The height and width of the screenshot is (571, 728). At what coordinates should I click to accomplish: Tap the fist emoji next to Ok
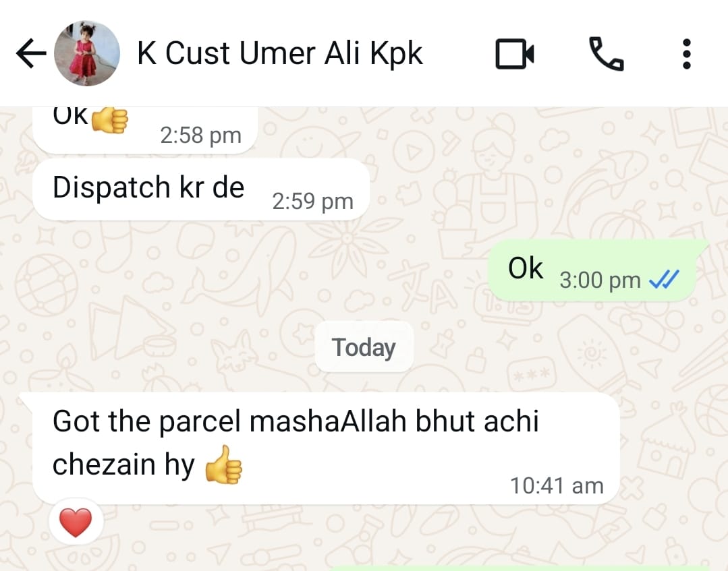click(109, 120)
